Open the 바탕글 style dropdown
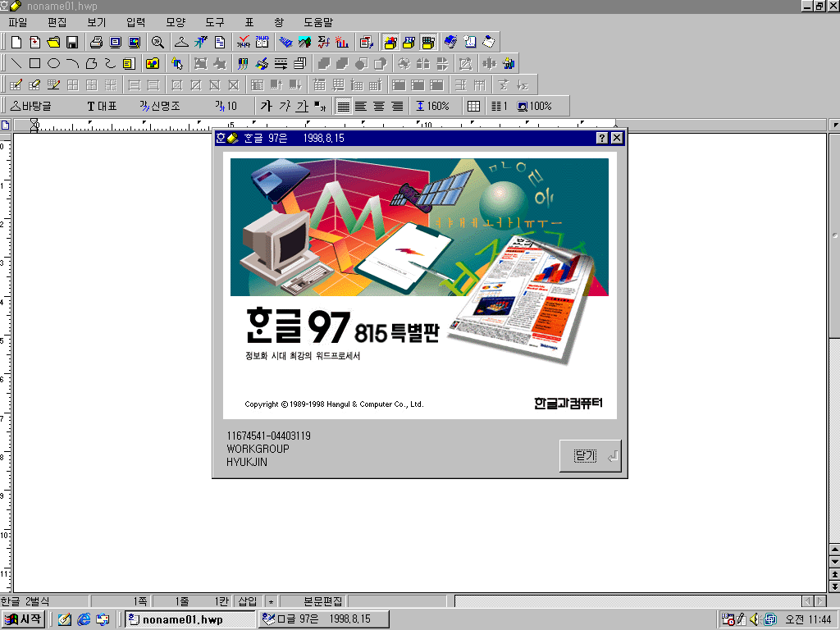Image resolution: width=840 pixels, height=630 pixels. (x=32, y=106)
